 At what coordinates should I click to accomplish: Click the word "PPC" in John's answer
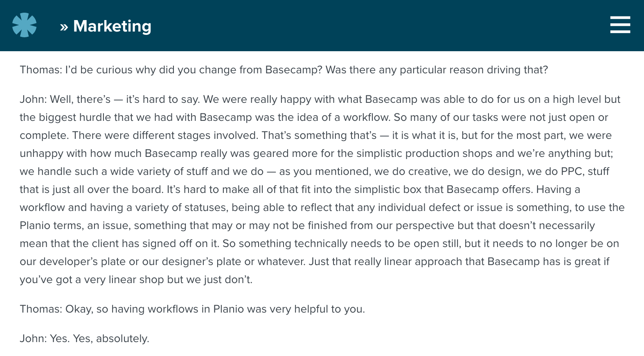click(x=571, y=171)
